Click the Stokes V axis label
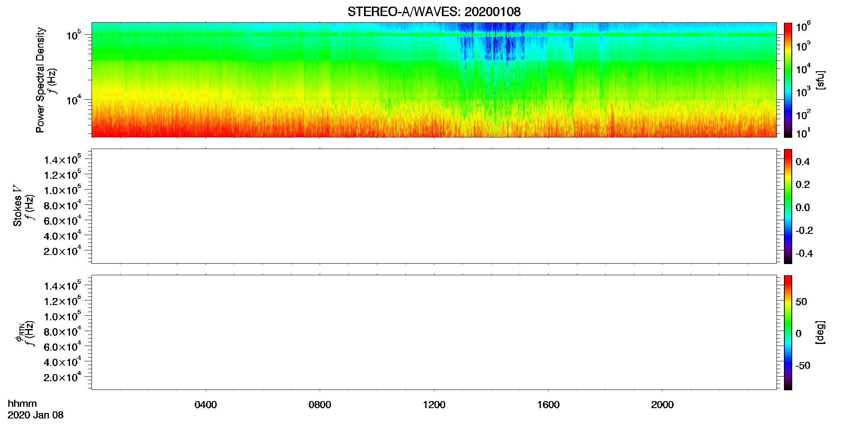This screenshot has width=868, height=447. tap(17, 205)
